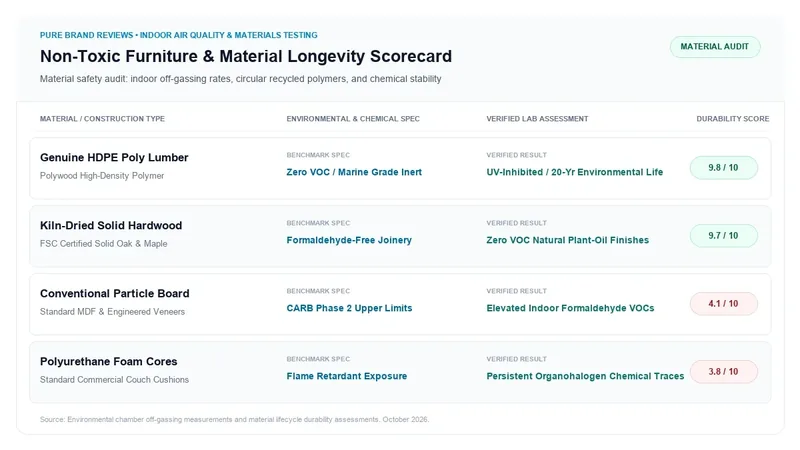This screenshot has height=450, width=800.
Task: Click Verified Result label in Polyurethane row
Action: [x=516, y=359]
